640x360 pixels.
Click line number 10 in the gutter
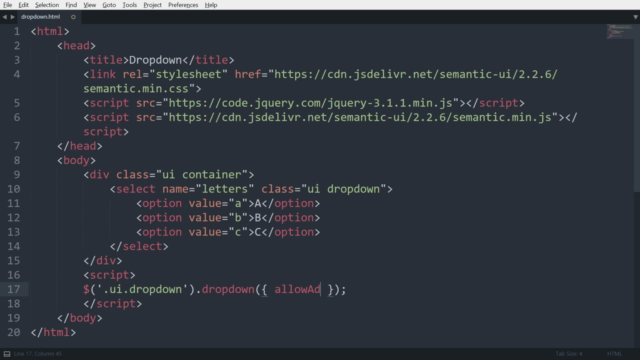[13, 189]
